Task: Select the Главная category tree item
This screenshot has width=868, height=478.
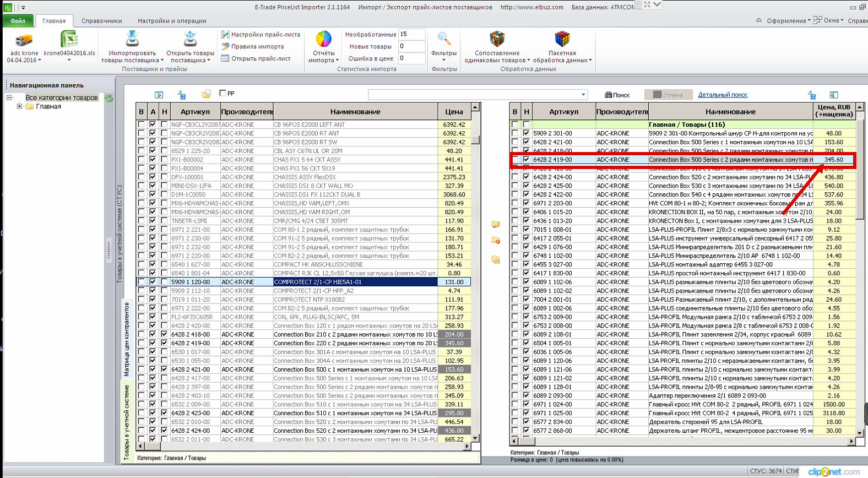Action: coord(48,106)
